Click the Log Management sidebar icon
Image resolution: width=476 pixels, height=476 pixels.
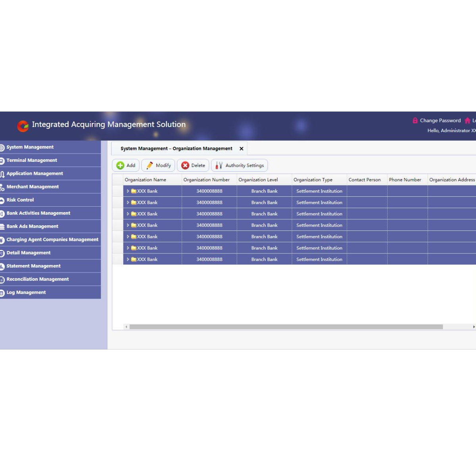pyautogui.click(x=2, y=292)
